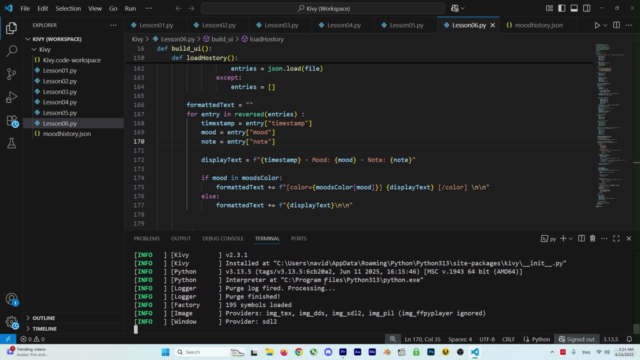Split the terminal
This screenshot has width=640, height=360.
tap(581, 238)
